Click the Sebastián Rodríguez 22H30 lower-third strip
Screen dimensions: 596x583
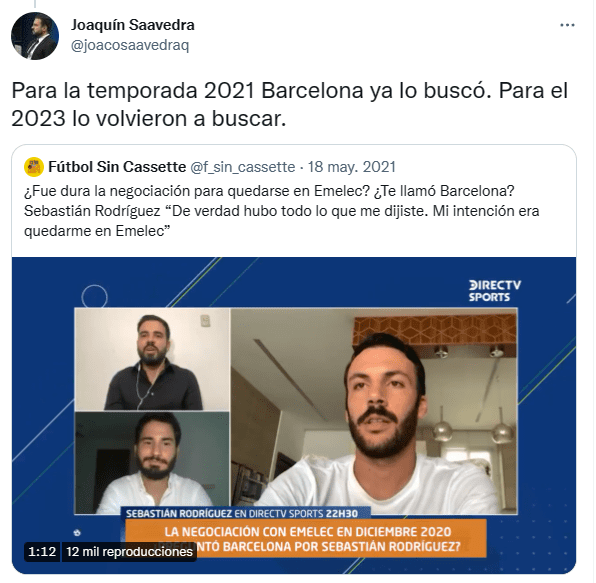coord(245,513)
